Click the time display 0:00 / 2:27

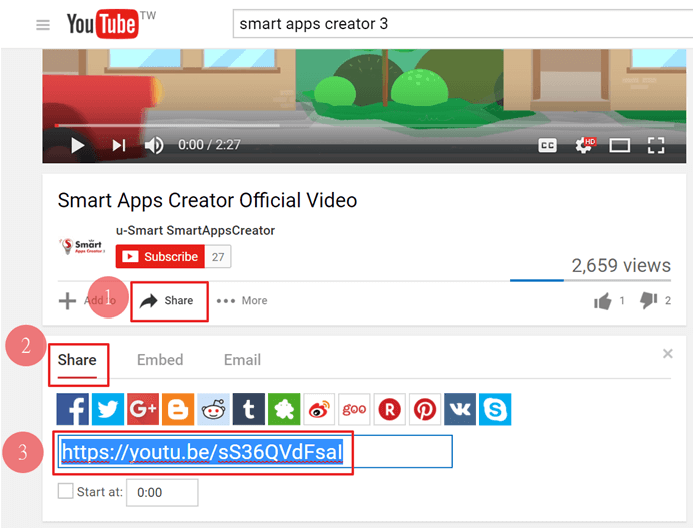209,145
